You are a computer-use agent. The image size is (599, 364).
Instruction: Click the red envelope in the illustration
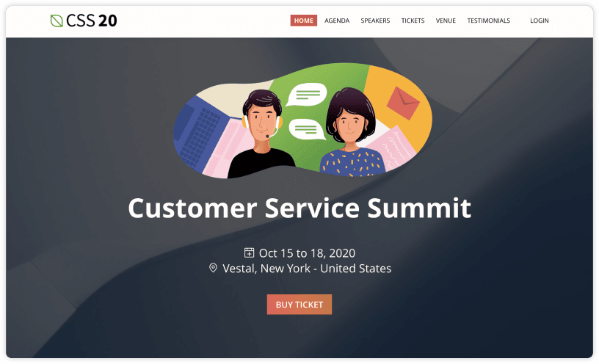click(403, 103)
